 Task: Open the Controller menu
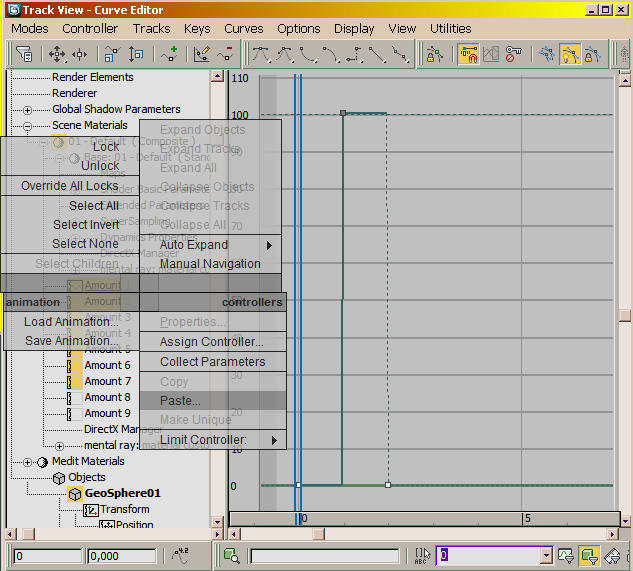[90, 29]
